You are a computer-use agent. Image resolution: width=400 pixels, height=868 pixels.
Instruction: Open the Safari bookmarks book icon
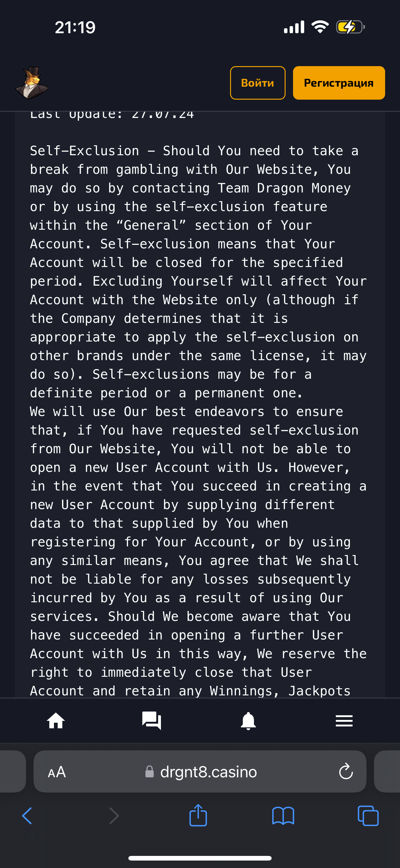tap(283, 816)
